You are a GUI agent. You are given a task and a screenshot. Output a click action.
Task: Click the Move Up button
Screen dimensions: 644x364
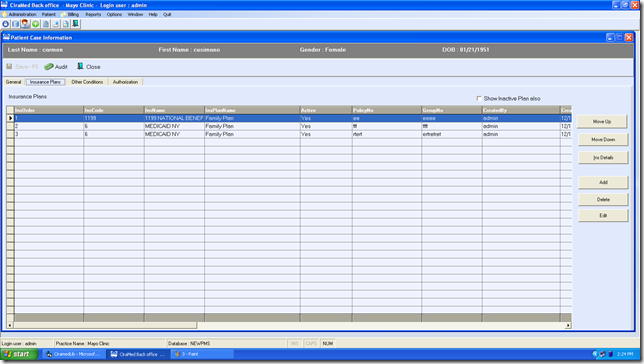602,122
